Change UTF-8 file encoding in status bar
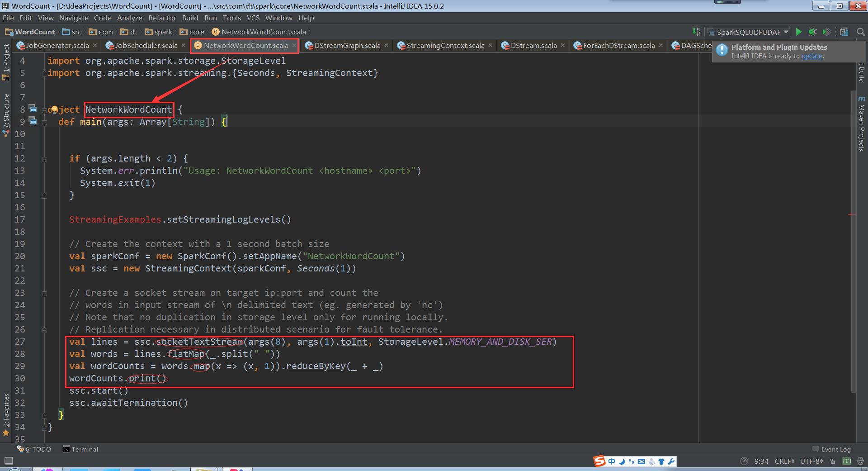Screen dimensions: 868x471 point(811,461)
